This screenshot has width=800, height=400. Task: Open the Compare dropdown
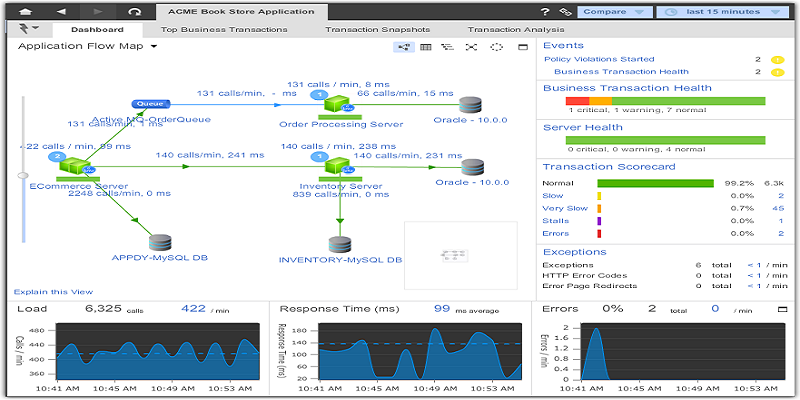click(615, 12)
